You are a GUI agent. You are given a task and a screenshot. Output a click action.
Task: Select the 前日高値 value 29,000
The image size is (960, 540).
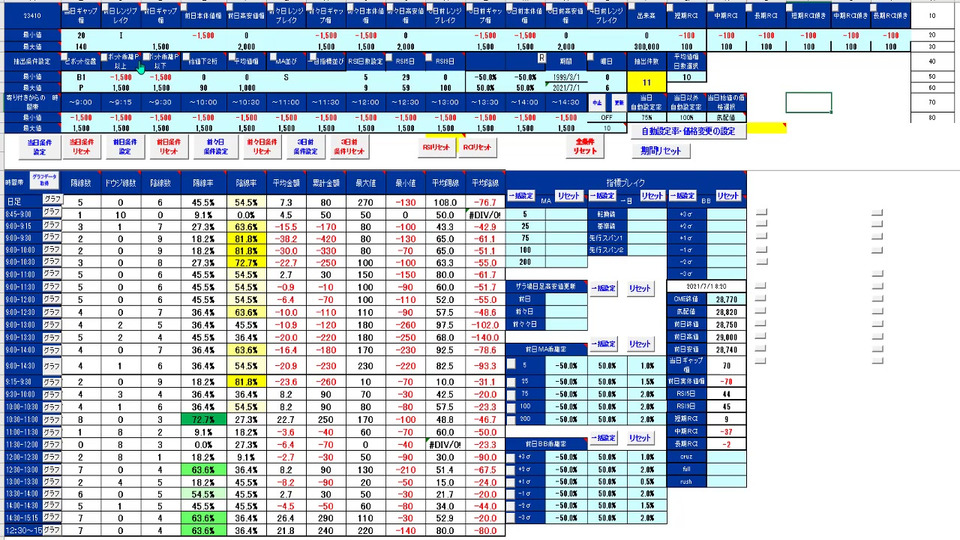tap(726, 337)
